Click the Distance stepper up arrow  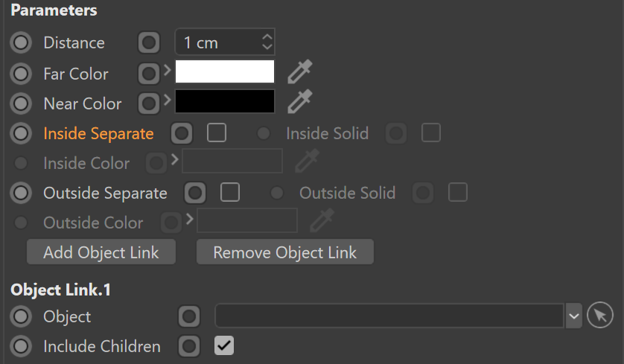[267, 36]
